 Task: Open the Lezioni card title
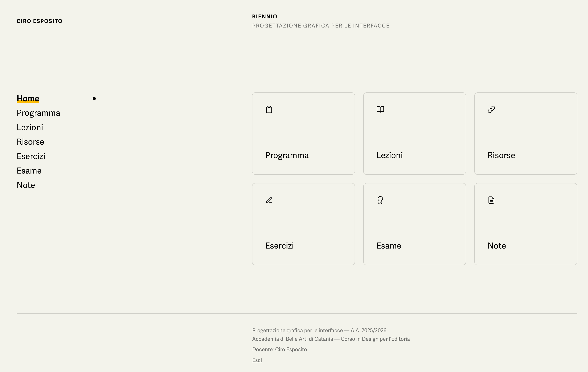pos(389,155)
